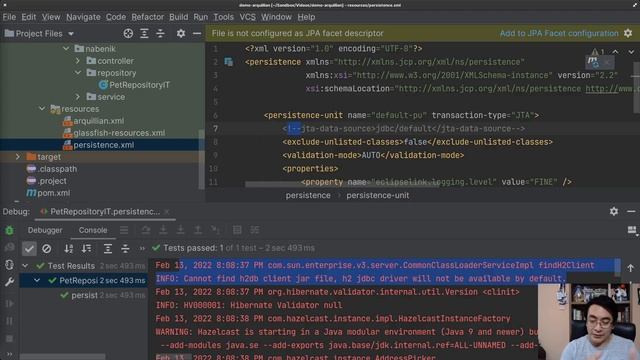This screenshot has height=360, width=640.
Task: Click the Pause Program icon
Action: pos(9,321)
